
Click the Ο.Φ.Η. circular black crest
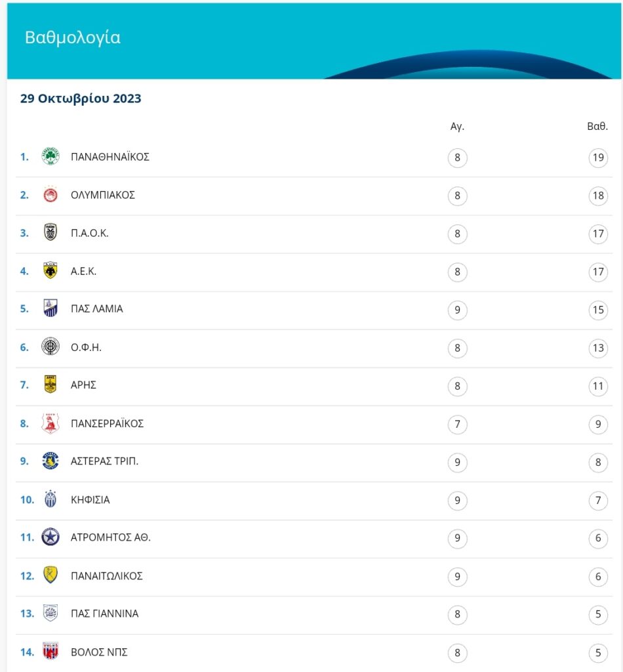(50, 346)
